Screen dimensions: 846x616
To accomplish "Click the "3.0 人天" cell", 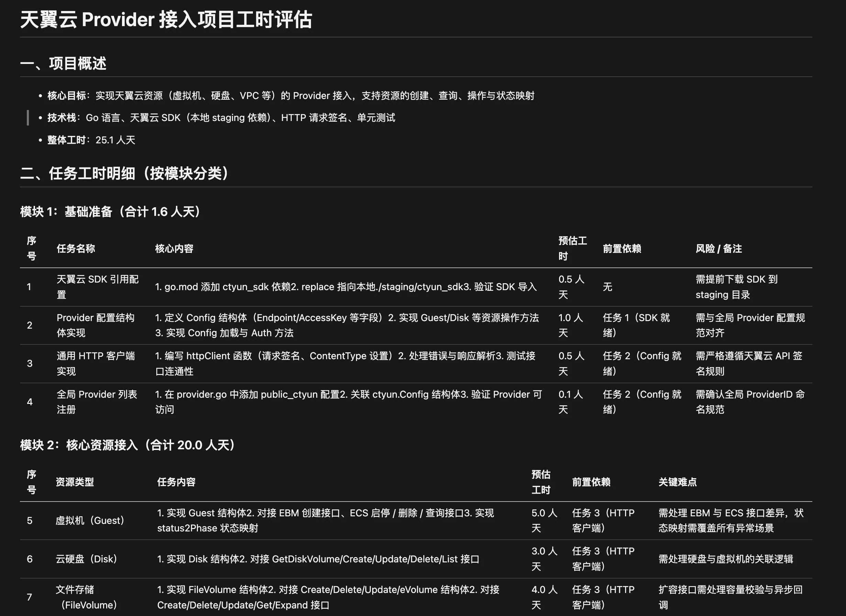I will click(x=544, y=559).
